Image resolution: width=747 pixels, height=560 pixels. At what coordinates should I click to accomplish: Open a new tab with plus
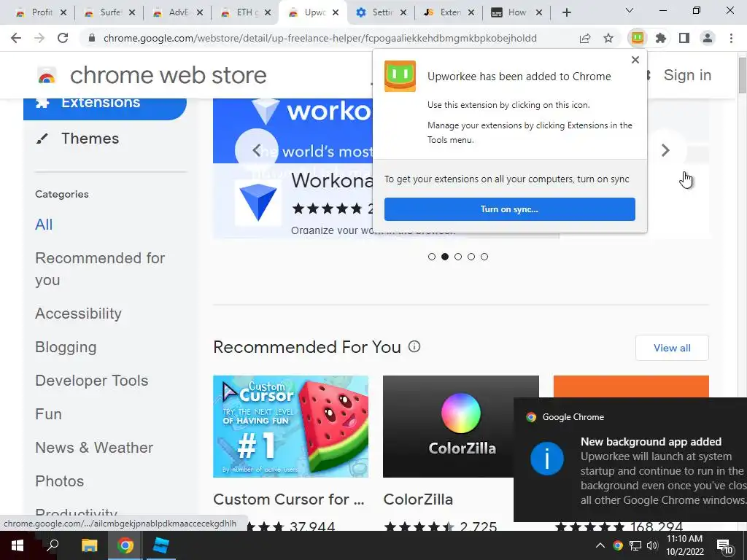[566, 12]
